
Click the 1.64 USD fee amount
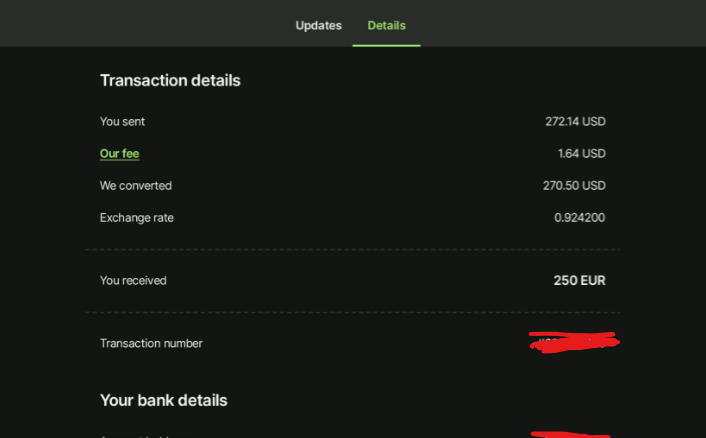click(581, 154)
